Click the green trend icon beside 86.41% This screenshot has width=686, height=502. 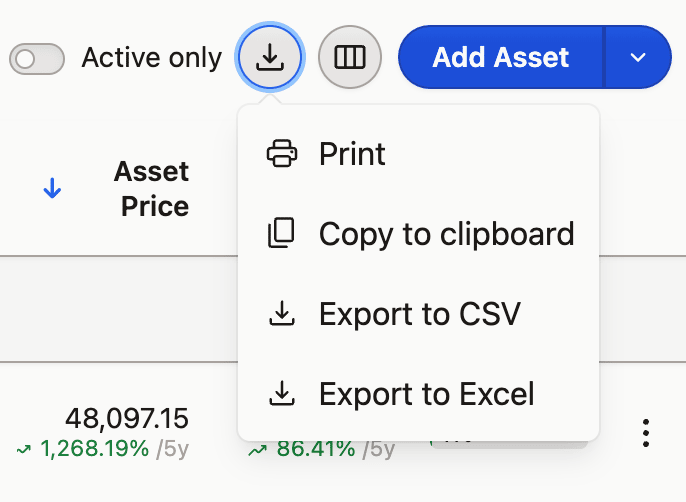tap(257, 449)
